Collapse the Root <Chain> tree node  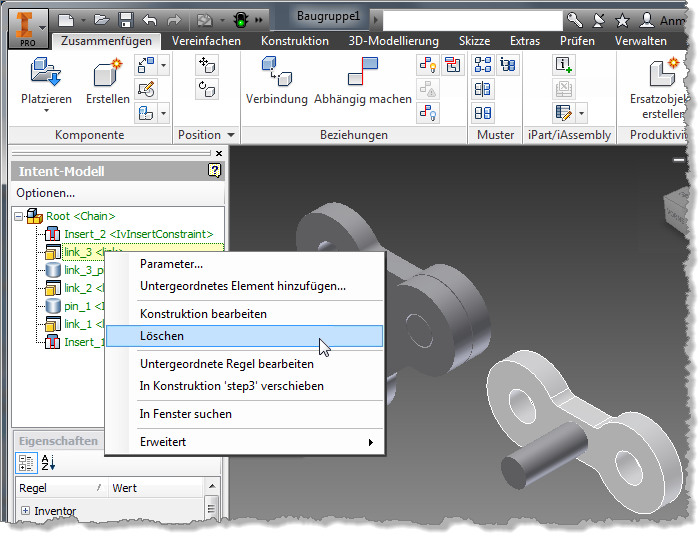point(18,217)
